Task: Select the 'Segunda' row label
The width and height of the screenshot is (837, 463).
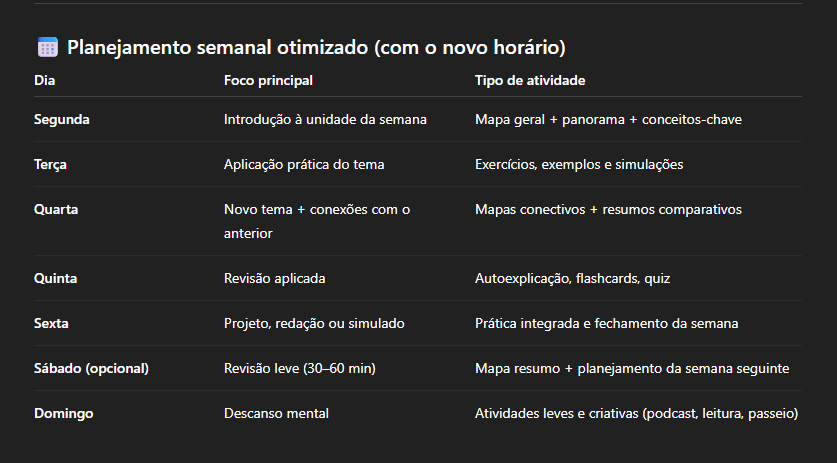Action: pos(62,119)
